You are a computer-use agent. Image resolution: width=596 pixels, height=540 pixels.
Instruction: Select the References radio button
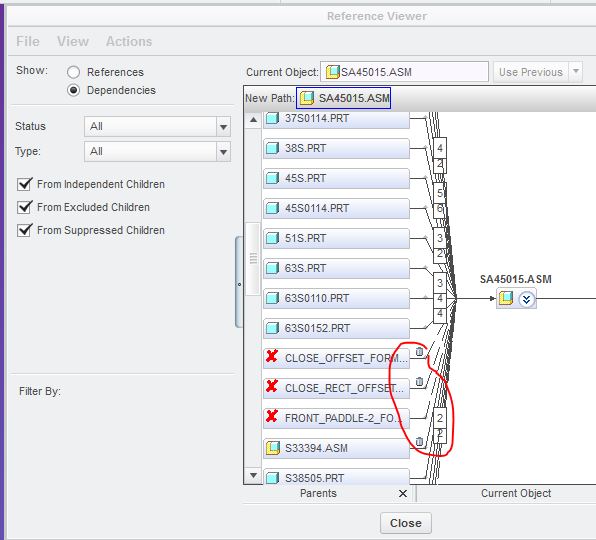(x=73, y=72)
